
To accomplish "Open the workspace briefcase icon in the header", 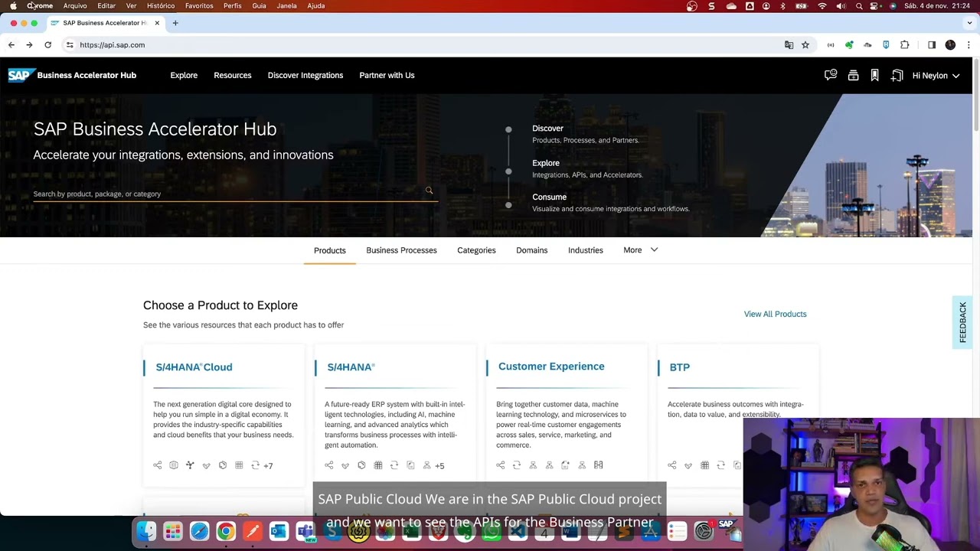I will [853, 75].
